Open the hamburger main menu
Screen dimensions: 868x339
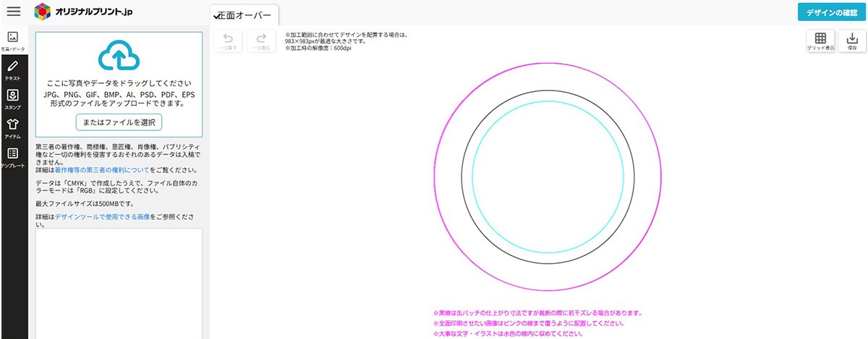(14, 11)
